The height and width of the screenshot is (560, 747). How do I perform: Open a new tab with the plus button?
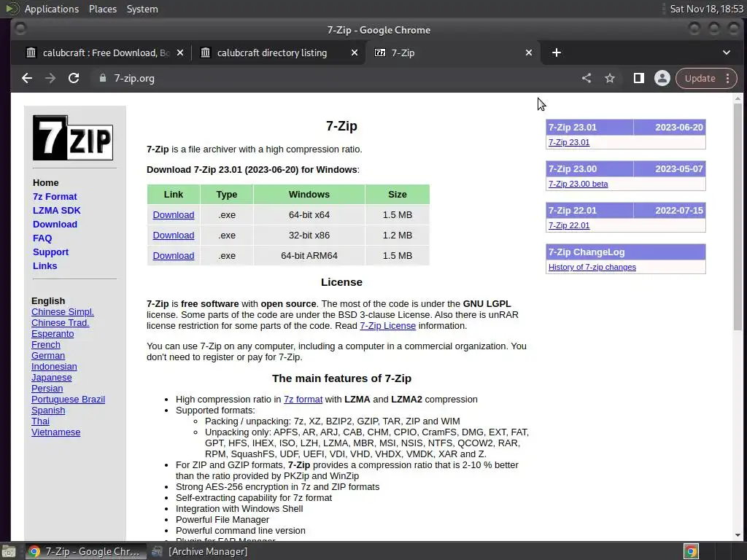click(557, 52)
